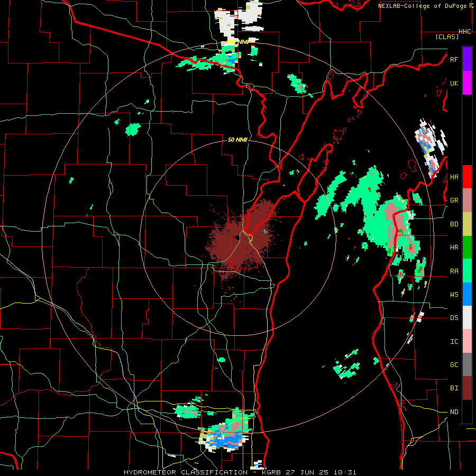Click the dusty pink GR legend swatch

[467, 200]
